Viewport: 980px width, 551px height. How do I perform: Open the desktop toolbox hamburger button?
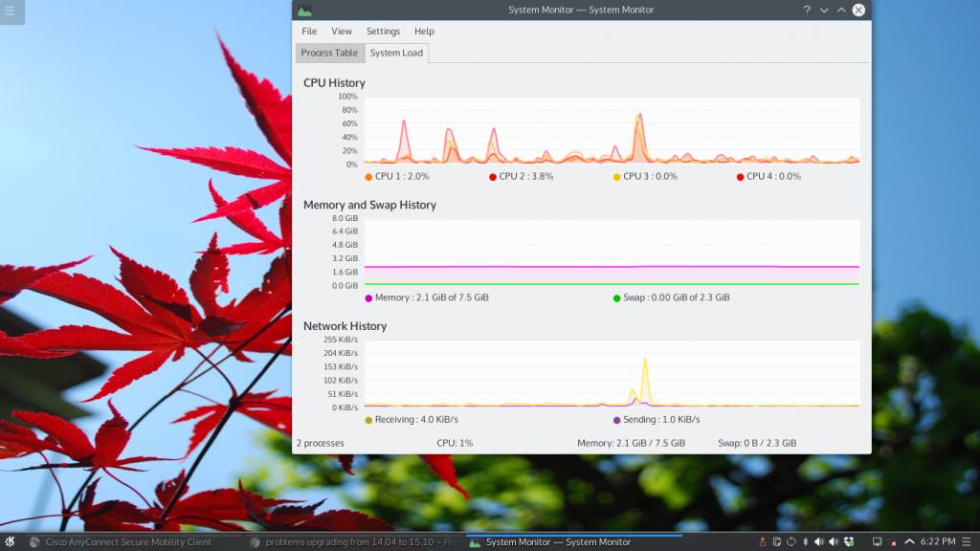point(11,12)
